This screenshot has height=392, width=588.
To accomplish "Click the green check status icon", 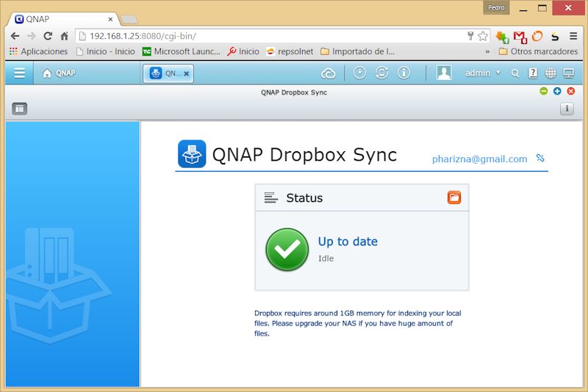I will coord(287,250).
